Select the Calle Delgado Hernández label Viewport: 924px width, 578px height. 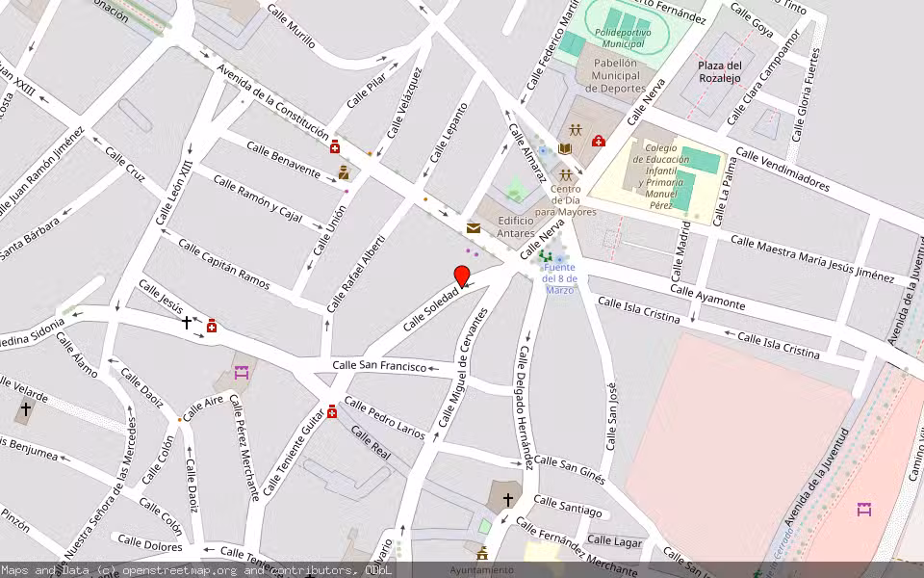tap(525, 407)
